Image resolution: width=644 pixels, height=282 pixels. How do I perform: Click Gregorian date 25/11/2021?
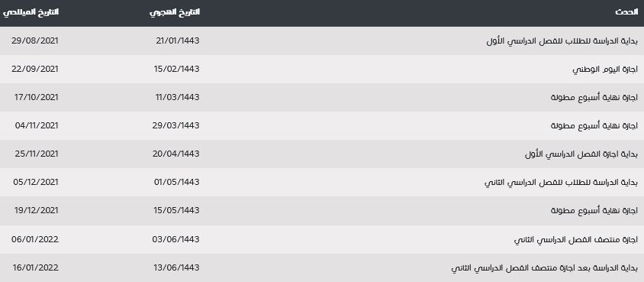36,154
